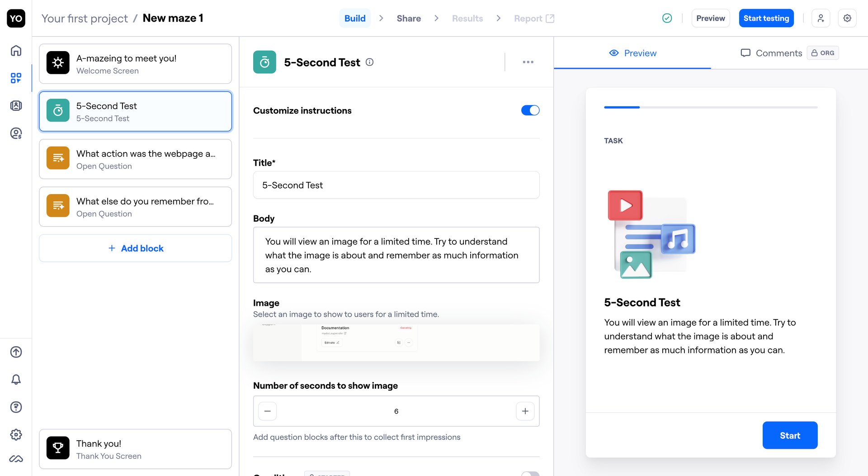Open the panel/participants icon below the grid icon
The image size is (868, 476).
(x=16, y=105)
